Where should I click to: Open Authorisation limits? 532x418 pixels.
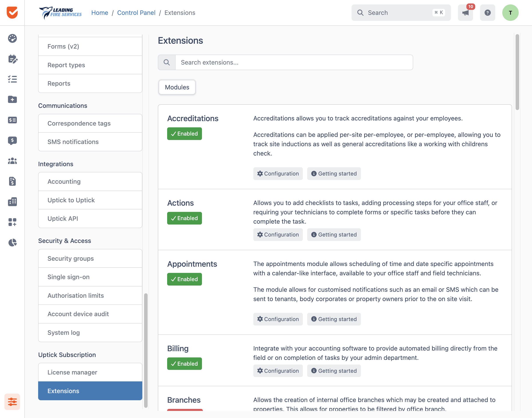click(x=90, y=295)
